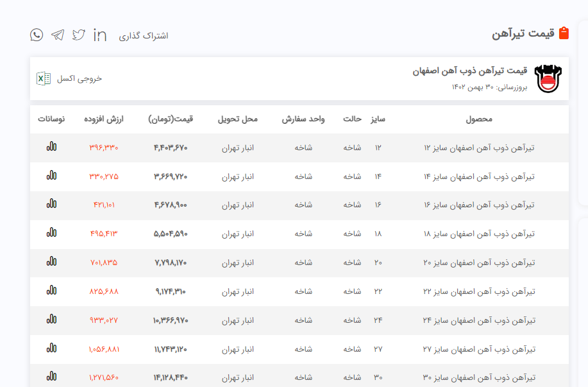Open price fluctuation chart for size 14
The image size is (588, 387).
coord(51,176)
